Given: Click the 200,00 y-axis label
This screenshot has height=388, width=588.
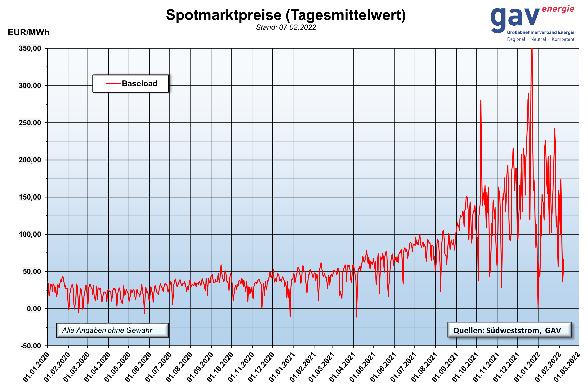Looking at the screenshot, I should (30, 160).
